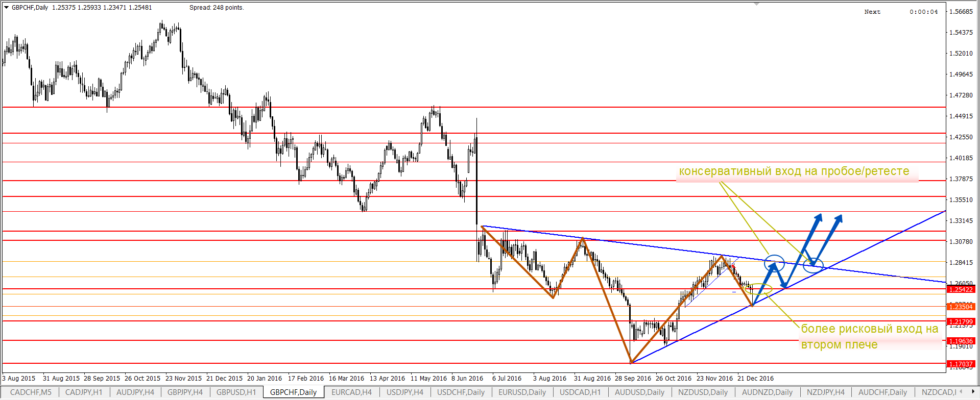Viewport: 980px width, 400px height.
Task: Click the GBPCHF,Daily OHLC header text
Action: coord(82,8)
